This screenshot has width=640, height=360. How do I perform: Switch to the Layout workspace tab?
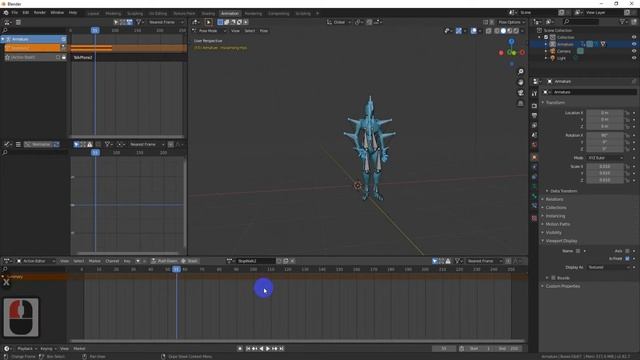pos(93,13)
